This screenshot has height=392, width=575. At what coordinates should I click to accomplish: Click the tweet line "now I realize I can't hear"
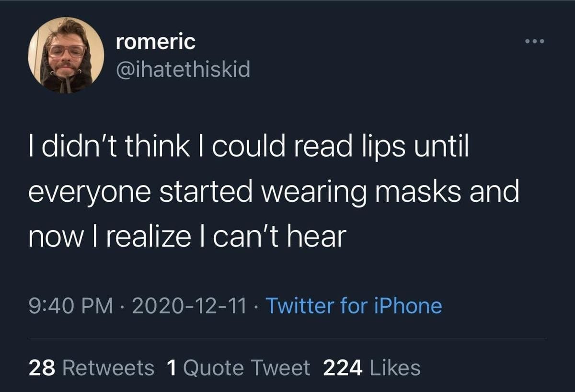(187, 236)
